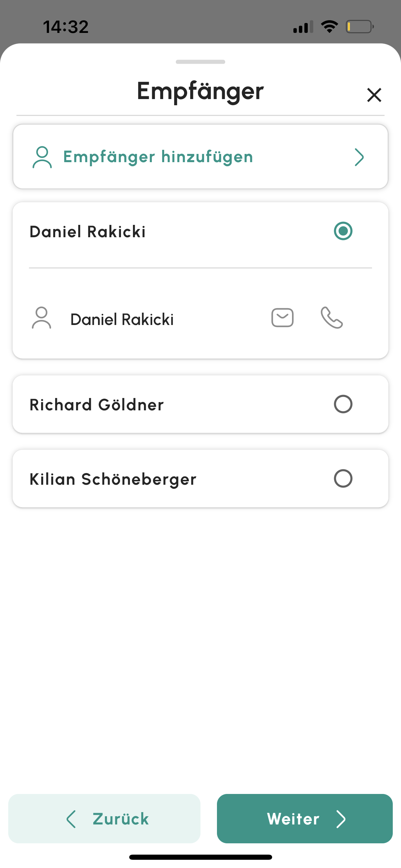Click the Wi-Fi icon in status bar
Viewport: 401px width, 868px height.
329,26
